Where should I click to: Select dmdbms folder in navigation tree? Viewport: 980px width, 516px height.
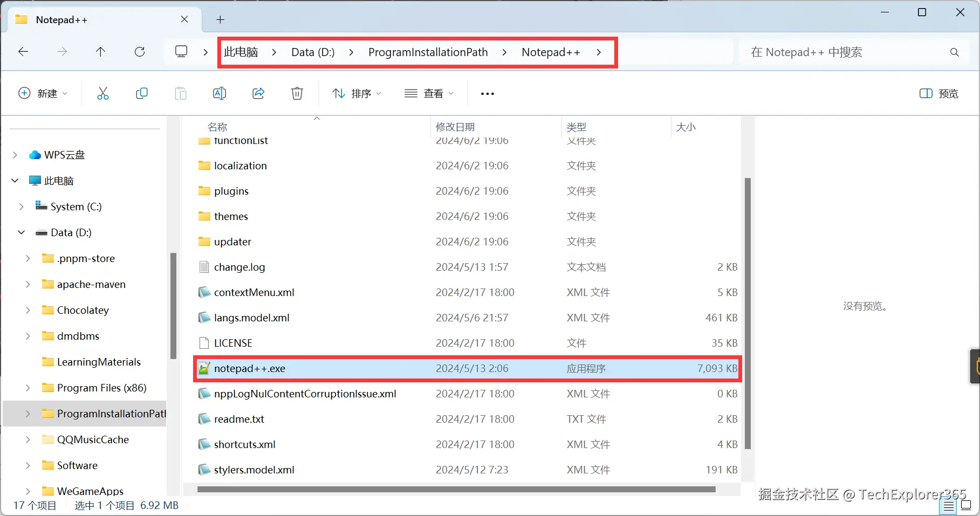point(78,336)
